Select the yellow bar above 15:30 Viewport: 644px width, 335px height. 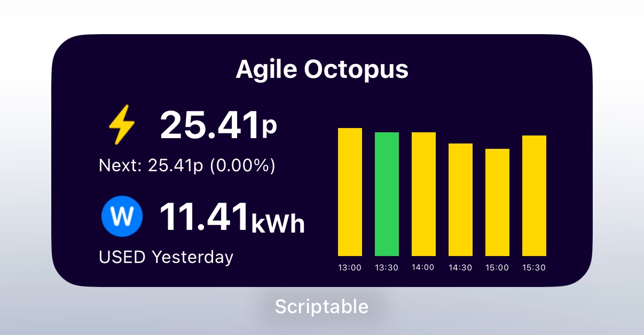point(535,196)
